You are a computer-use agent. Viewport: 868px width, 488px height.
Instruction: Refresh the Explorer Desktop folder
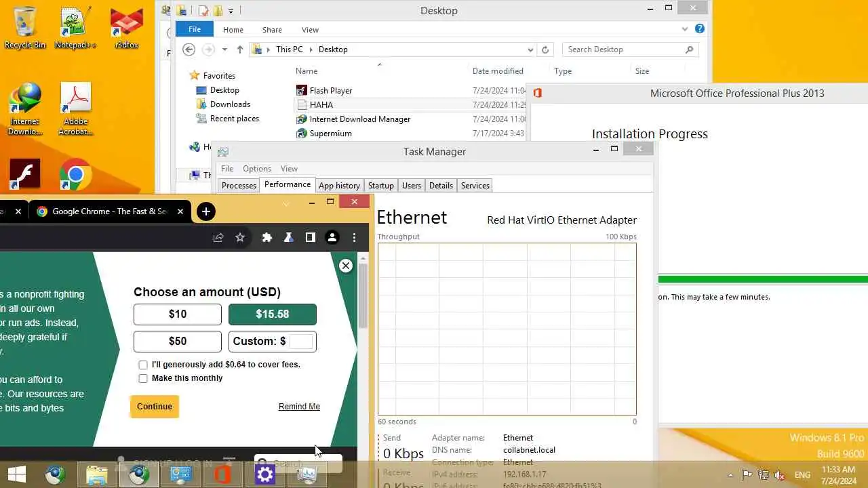[x=545, y=49]
